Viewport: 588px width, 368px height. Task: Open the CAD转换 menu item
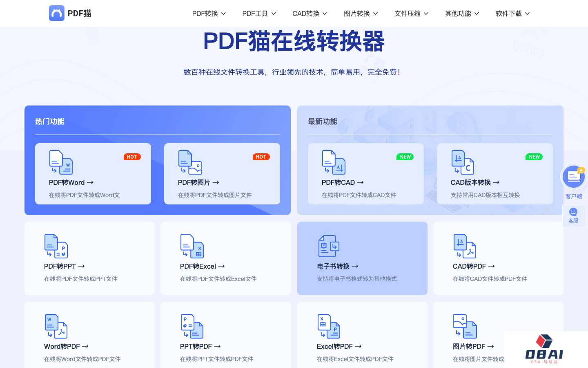310,13
